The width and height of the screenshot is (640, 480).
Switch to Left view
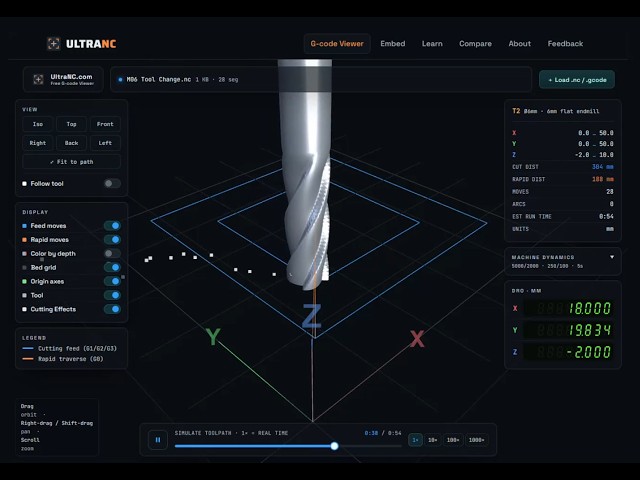(x=105, y=143)
